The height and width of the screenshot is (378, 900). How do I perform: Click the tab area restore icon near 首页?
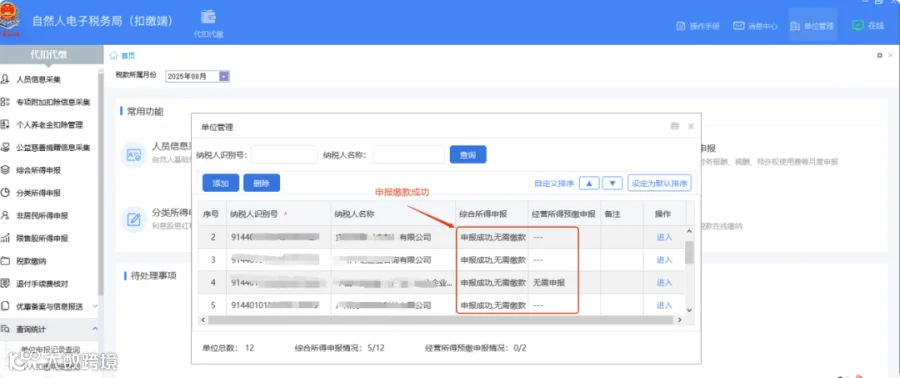tap(879, 56)
